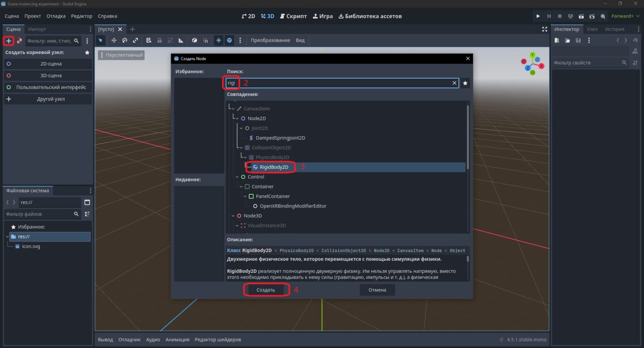Collapse the Node2D tree branch
This screenshot has height=348, width=644.
pos(237,119)
